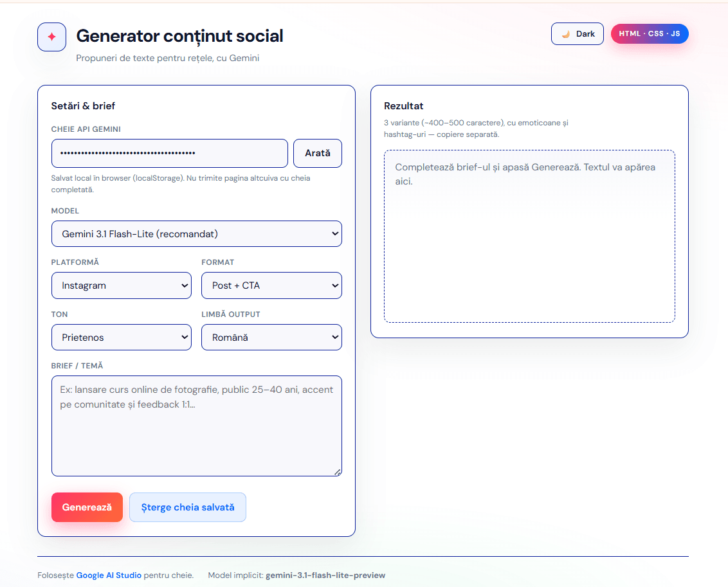Image resolution: width=728 pixels, height=587 pixels.
Task: Open the Model dropdown
Action: [196, 234]
